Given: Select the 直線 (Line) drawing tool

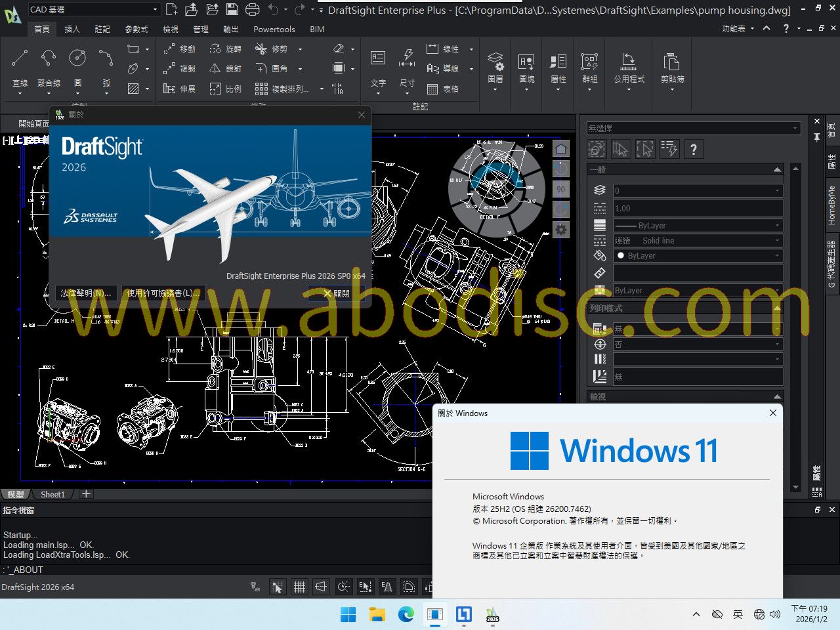Looking at the screenshot, I should tap(20, 59).
